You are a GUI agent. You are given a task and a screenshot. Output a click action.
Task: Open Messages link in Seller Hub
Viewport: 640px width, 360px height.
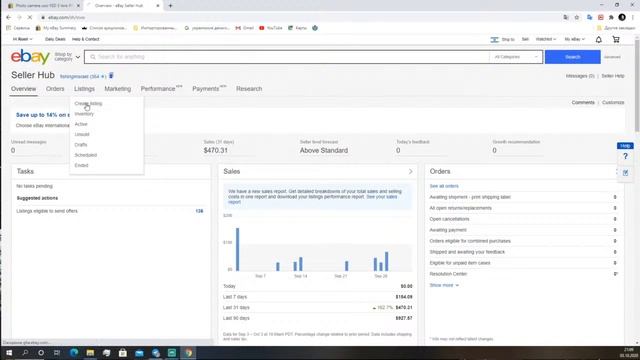click(580, 76)
